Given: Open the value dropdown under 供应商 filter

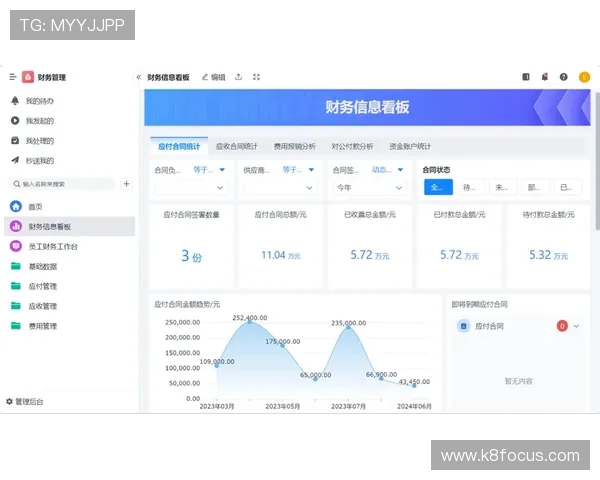Looking at the screenshot, I should (279, 188).
